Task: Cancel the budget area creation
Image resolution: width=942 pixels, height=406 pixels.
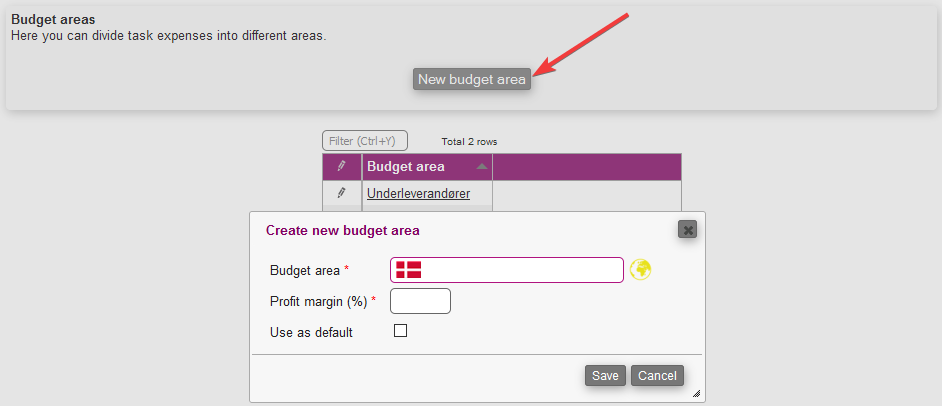Action: (657, 375)
